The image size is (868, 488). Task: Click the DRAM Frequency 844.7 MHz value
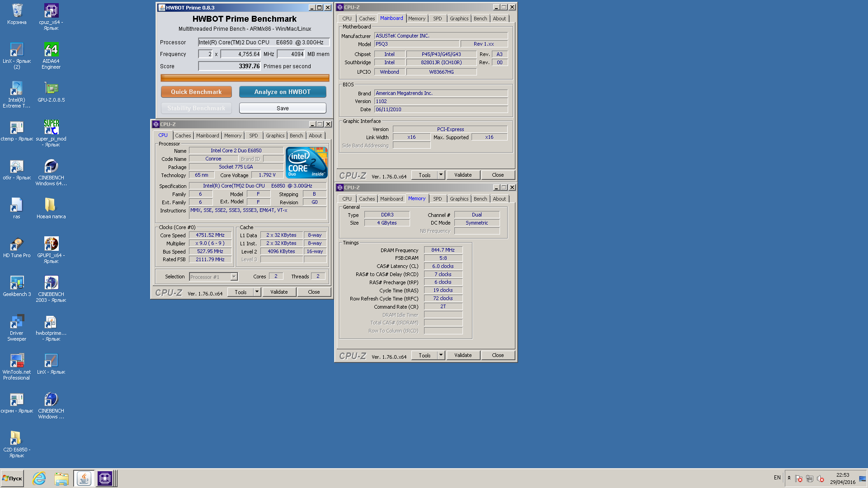click(443, 250)
